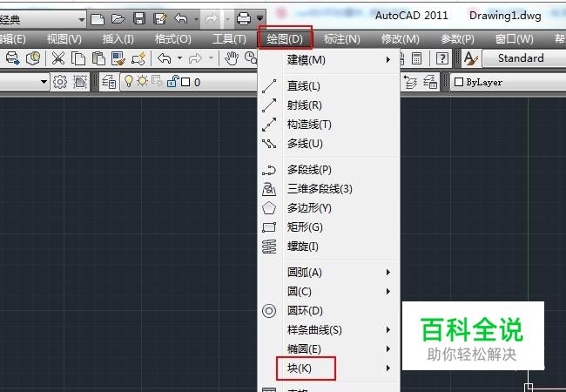Choose 三维多段线(3) 3D polyline command

[328, 189]
